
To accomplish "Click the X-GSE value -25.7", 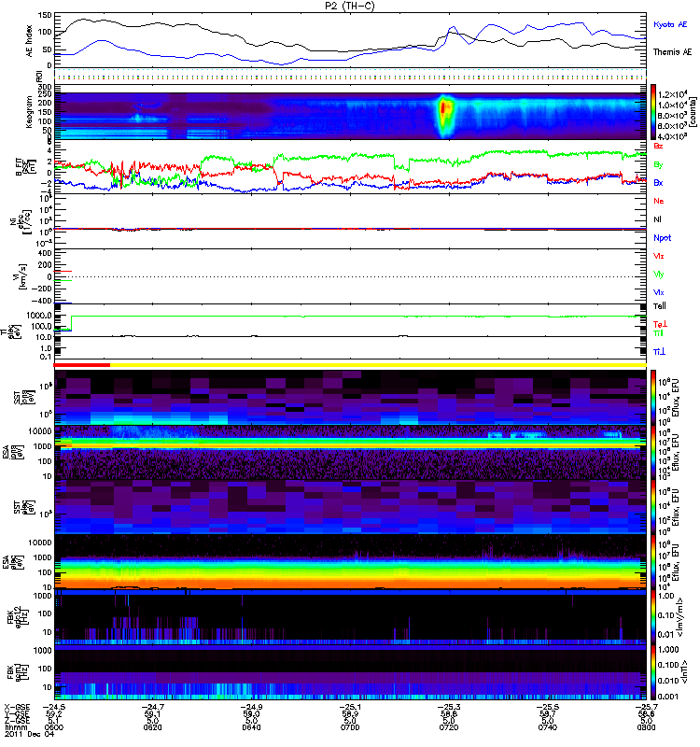I will [646, 707].
